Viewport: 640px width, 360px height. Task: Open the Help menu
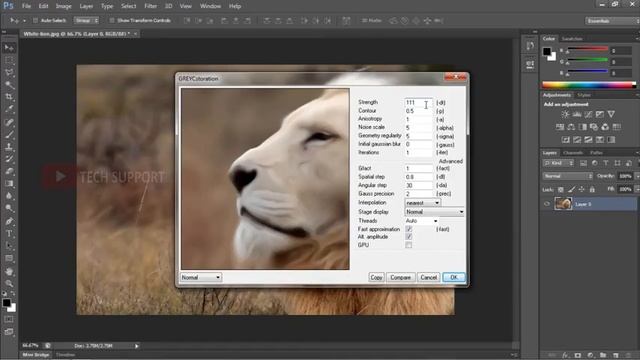coord(235,6)
